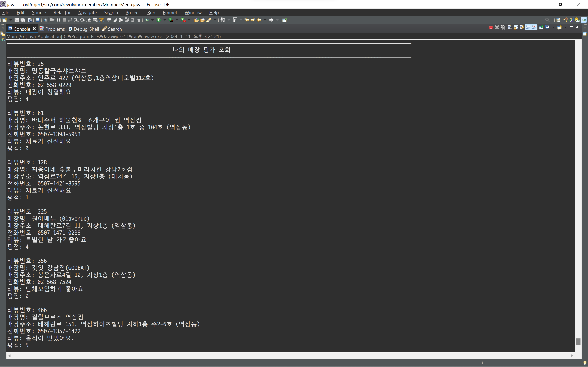Screen dimensions: 588x367
Task: Toggle Word Wrap in the console toolbar
Action: point(522,27)
